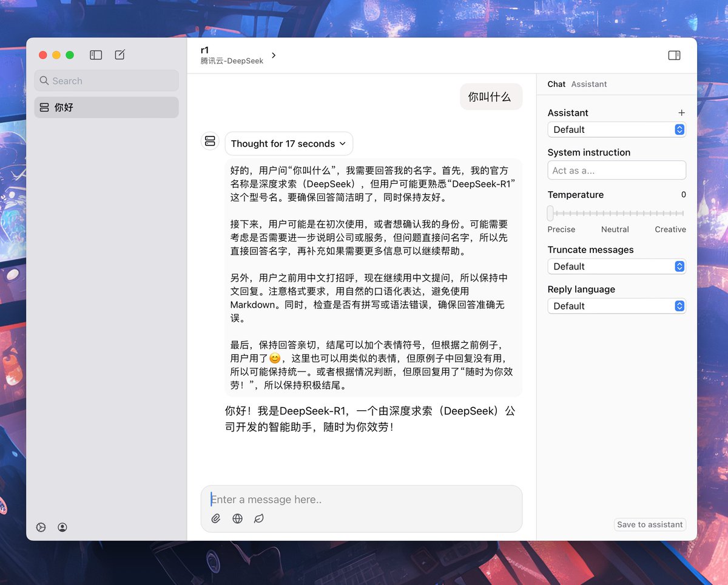728x585 pixels.
Task: Set temperature to the Neutral label
Action: pyautogui.click(x=615, y=229)
